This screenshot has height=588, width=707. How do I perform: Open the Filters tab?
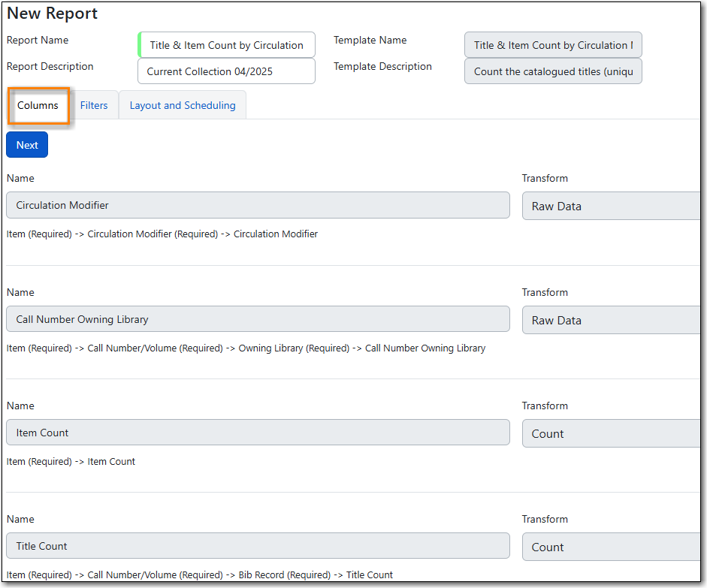(94, 106)
